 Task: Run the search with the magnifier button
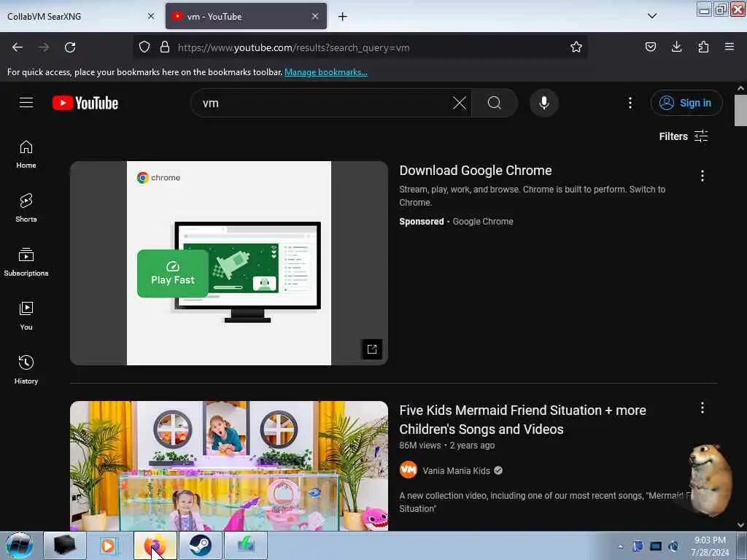pyautogui.click(x=495, y=103)
